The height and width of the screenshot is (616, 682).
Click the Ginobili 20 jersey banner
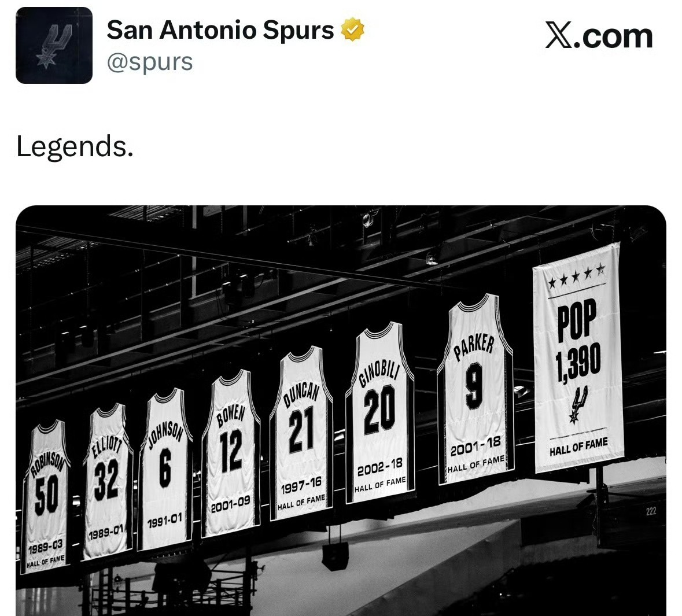click(380, 412)
